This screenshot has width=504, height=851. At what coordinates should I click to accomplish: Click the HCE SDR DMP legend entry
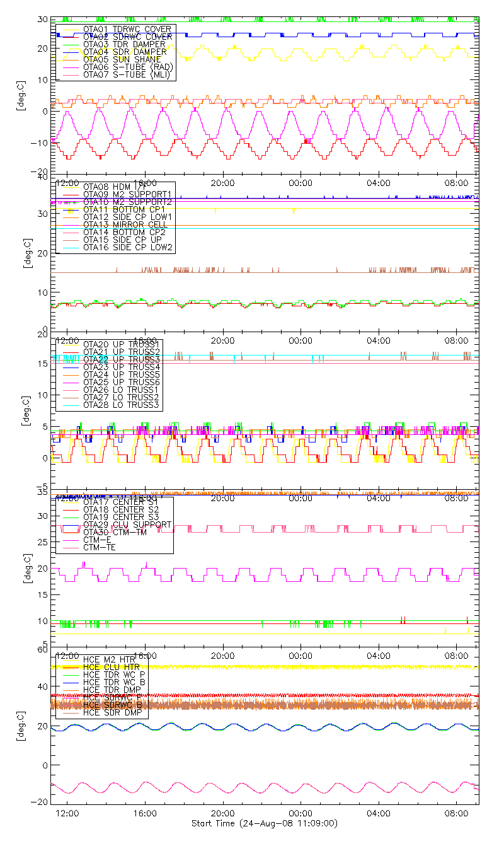click(x=112, y=712)
